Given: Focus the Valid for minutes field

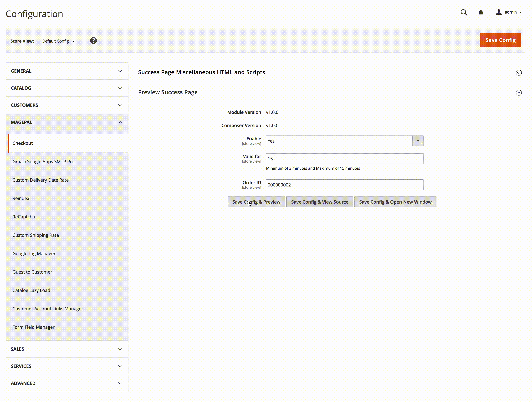Looking at the screenshot, I should click(344, 159).
